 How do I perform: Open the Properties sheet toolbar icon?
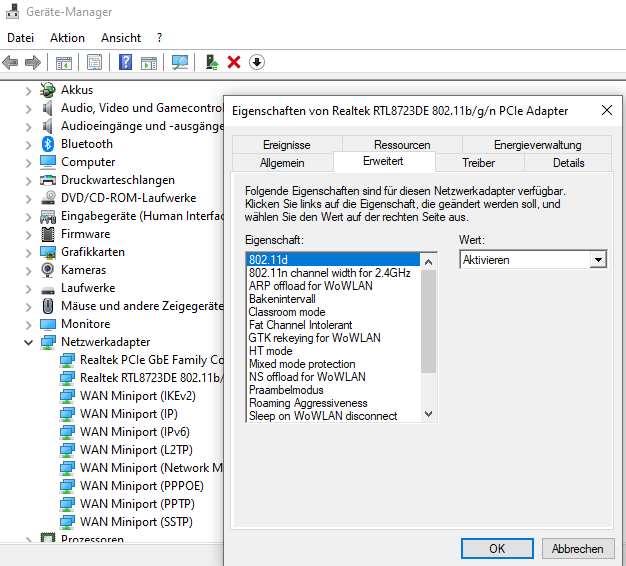(95, 62)
